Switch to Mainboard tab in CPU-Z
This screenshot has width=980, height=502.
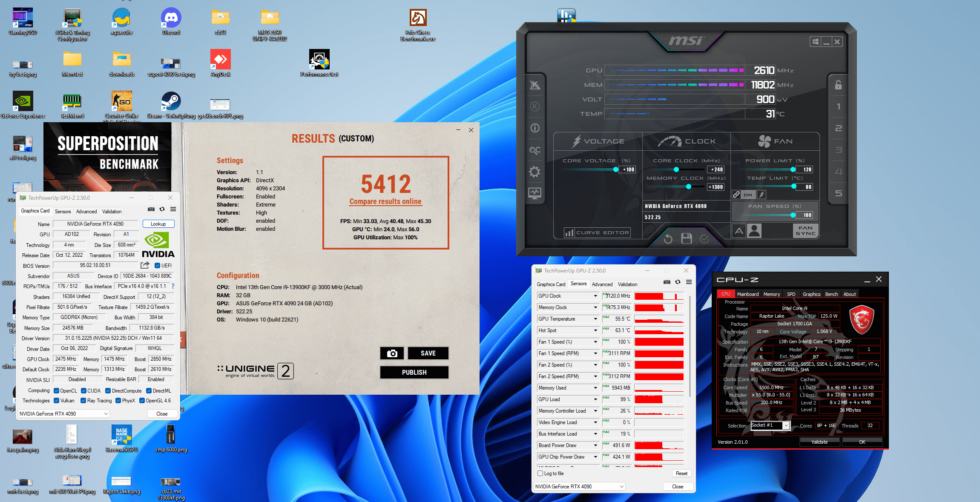[x=747, y=294]
